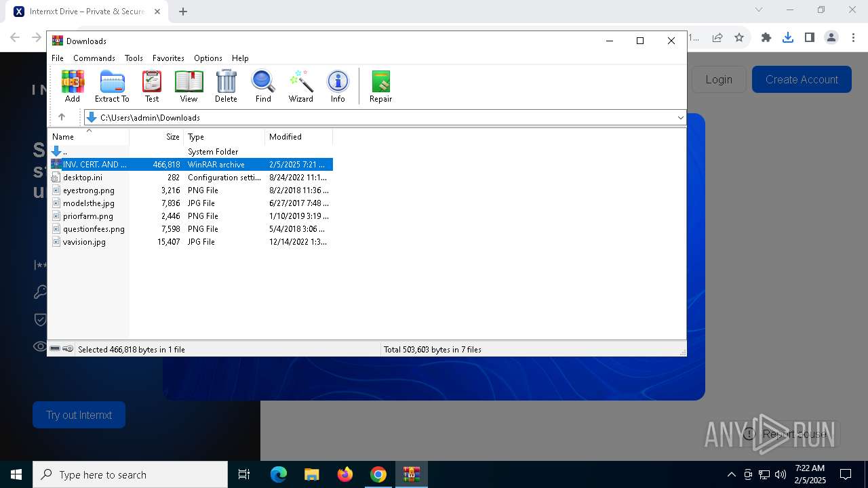The height and width of the screenshot is (488, 868).
Task: Click the 466,818 size cell
Action: click(x=166, y=165)
